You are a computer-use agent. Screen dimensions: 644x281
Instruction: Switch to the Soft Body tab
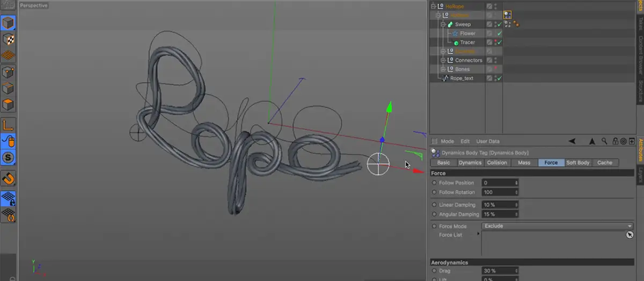(578, 163)
